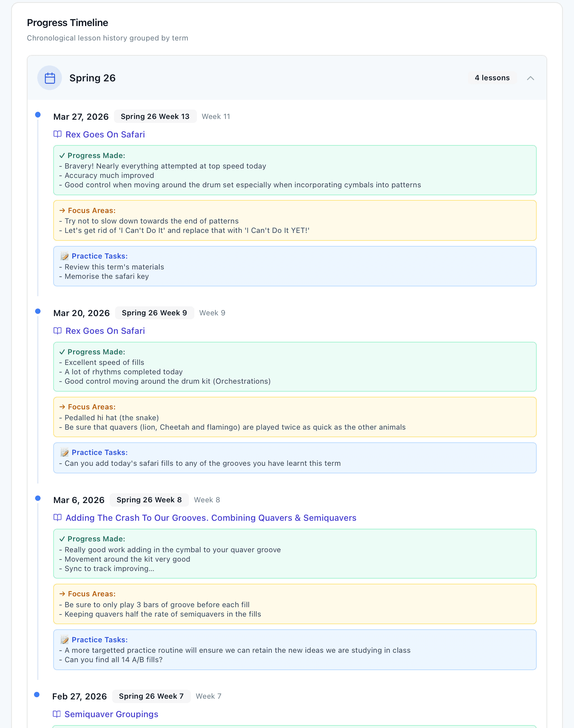Click Progress Made checkmark in Mar 6 lesson
Image resolution: width=574 pixels, height=728 pixels.
pos(62,539)
